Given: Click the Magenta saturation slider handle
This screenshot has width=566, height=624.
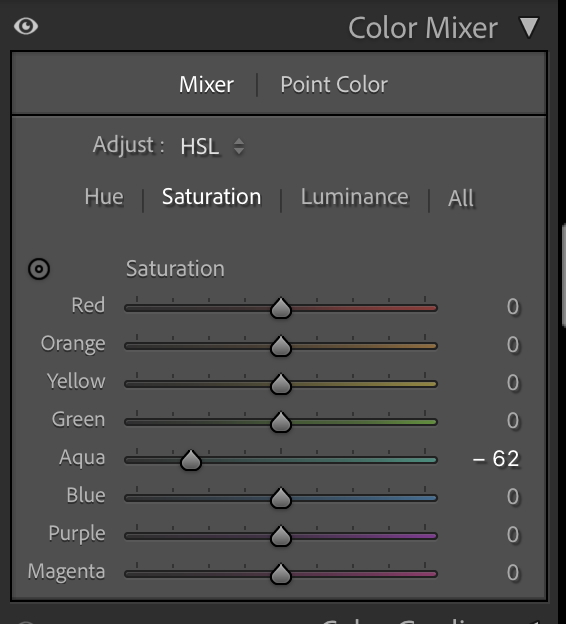Looking at the screenshot, I should click(x=281, y=574).
